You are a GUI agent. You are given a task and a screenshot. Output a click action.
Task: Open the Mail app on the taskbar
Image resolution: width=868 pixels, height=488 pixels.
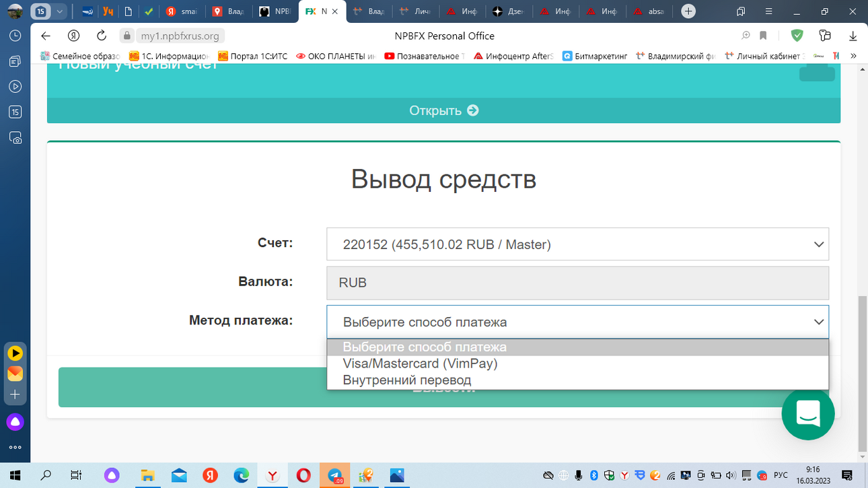(x=179, y=475)
